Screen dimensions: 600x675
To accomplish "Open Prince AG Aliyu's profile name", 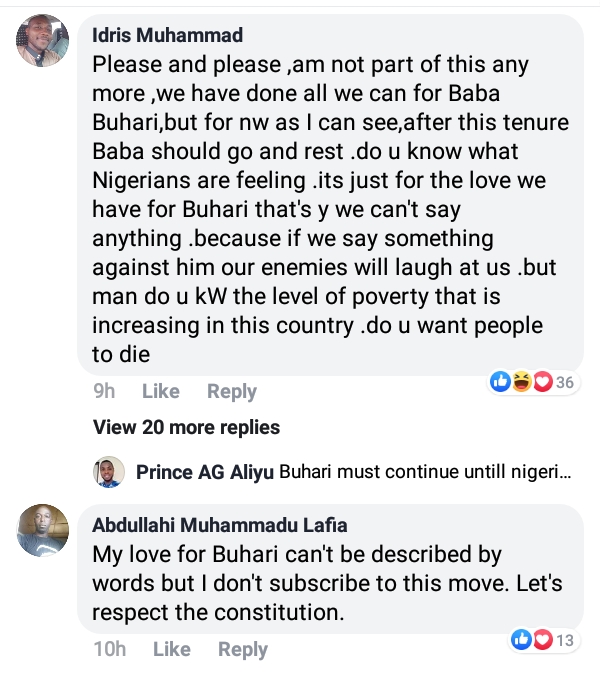I will pyautogui.click(x=205, y=472).
